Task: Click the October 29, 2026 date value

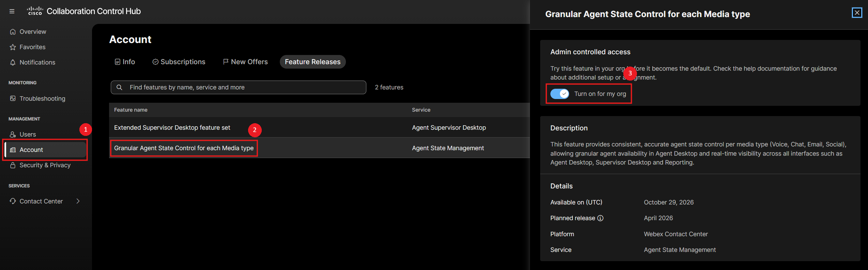Action: [x=669, y=202]
